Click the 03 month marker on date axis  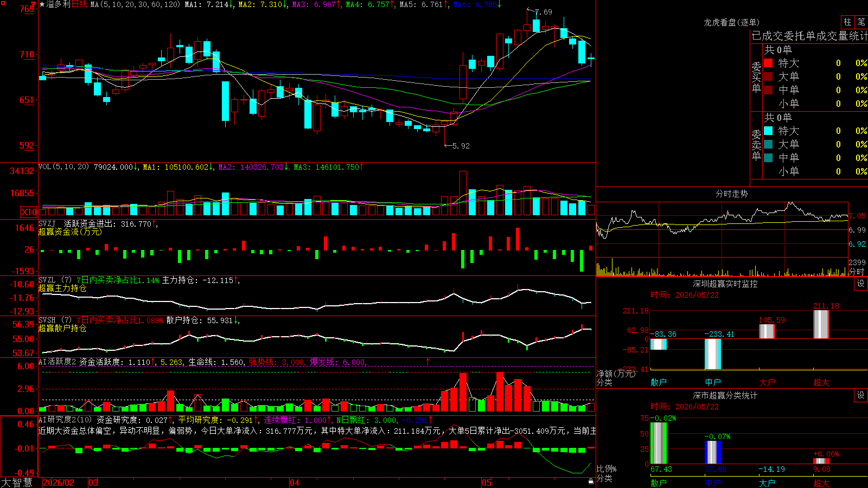click(93, 483)
